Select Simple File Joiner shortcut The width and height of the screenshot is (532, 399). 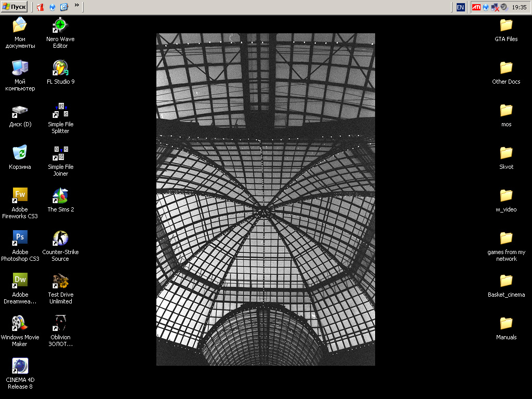point(60,161)
